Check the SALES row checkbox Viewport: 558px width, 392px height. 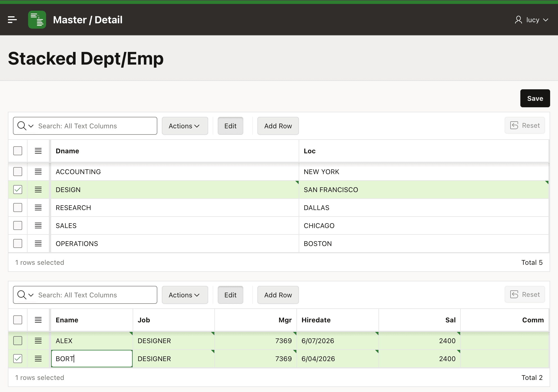[18, 225]
